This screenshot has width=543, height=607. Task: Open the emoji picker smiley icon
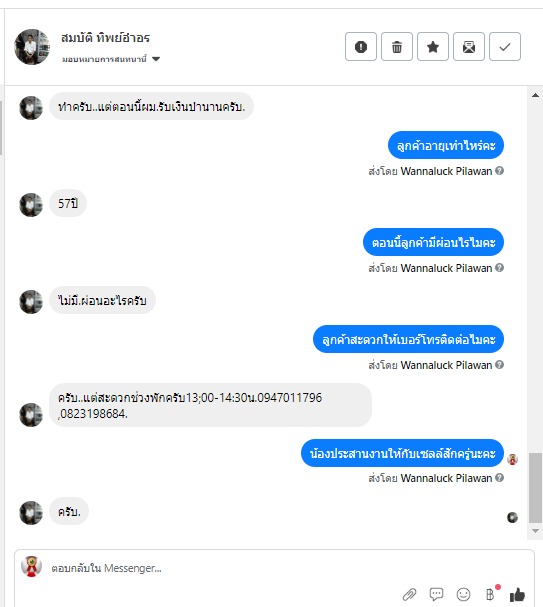[x=463, y=594]
